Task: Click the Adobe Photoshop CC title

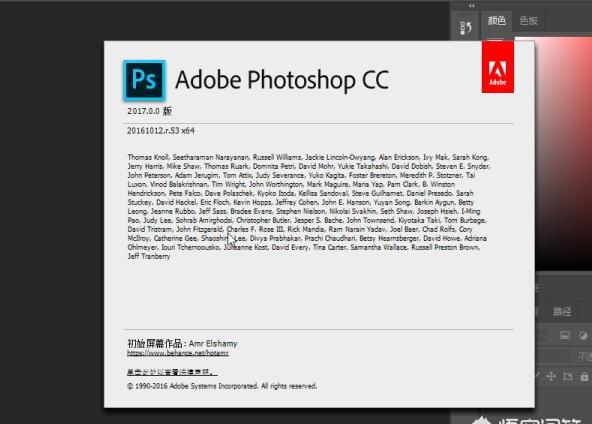Action: click(282, 80)
